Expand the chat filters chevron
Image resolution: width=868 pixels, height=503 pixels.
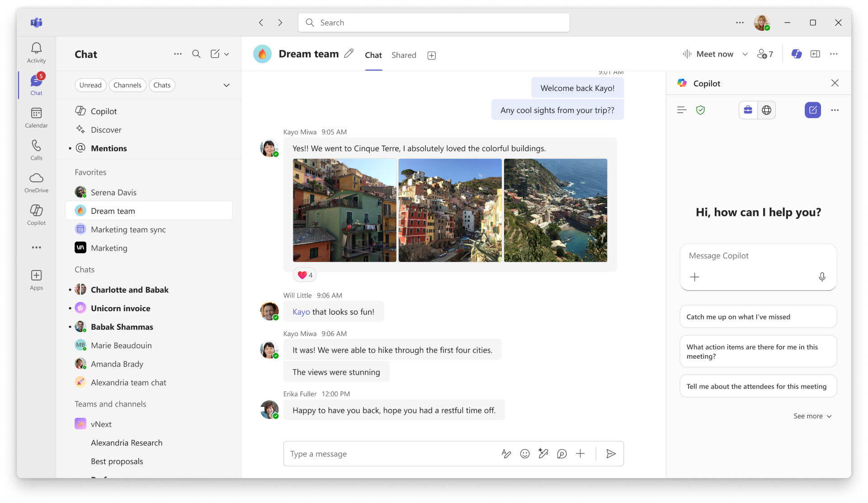pyautogui.click(x=226, y=85)
